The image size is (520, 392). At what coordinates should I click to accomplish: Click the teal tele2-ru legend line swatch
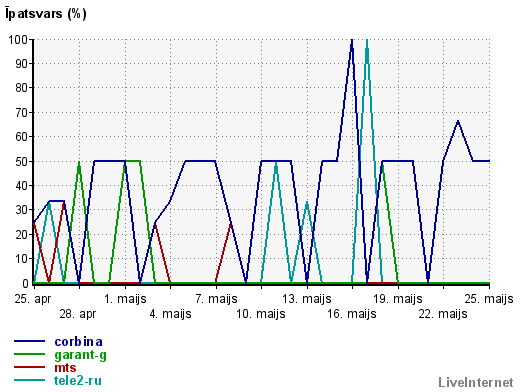coord(29,380)
